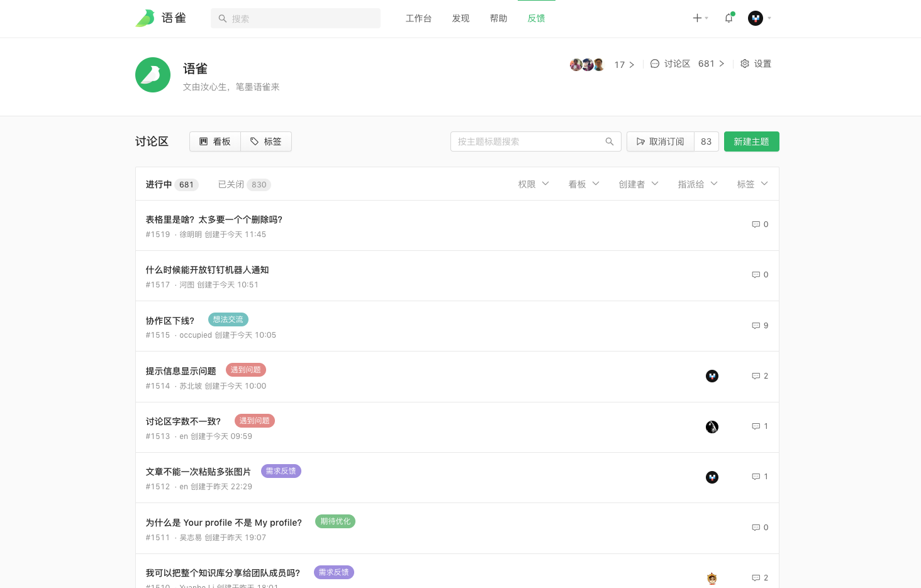This screenshot has width=921, height=588.
Task: Open the 已关闭 tab with 830 topics
Action: [x=244, y=184]
